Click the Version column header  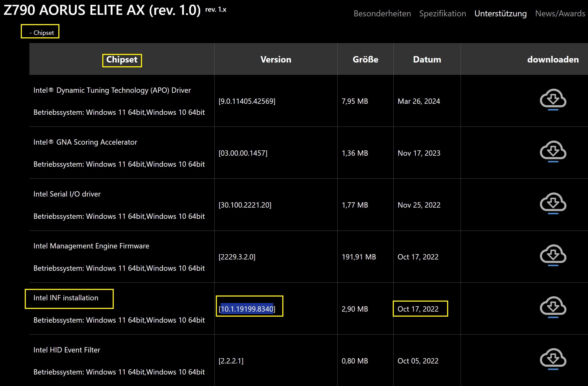(x=276, y=60)
